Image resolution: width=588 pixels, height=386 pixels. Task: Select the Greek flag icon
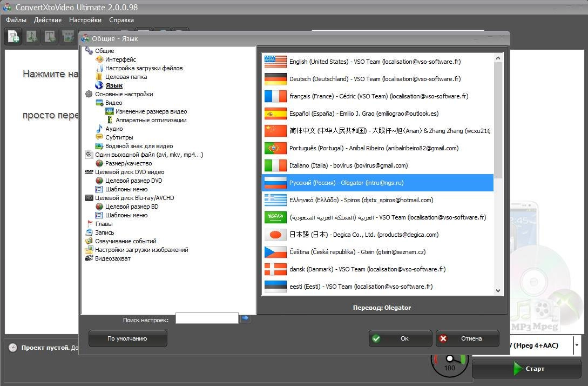pos(275,200)
